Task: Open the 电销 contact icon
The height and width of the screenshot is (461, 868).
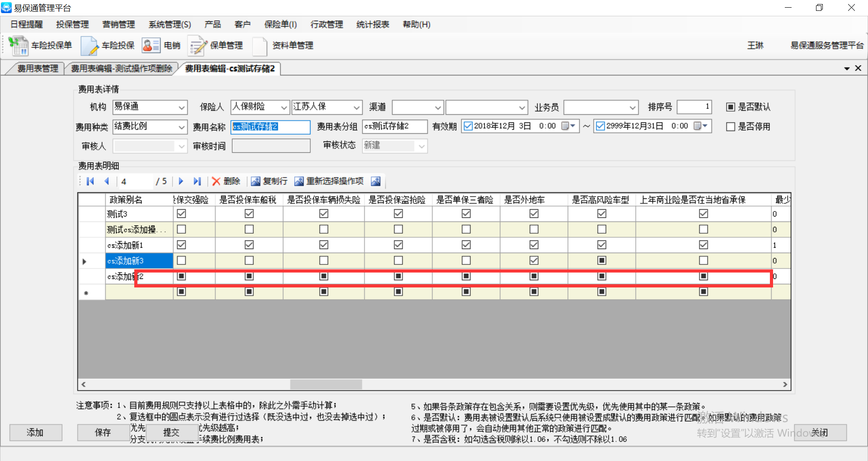Action: point(151,46)
